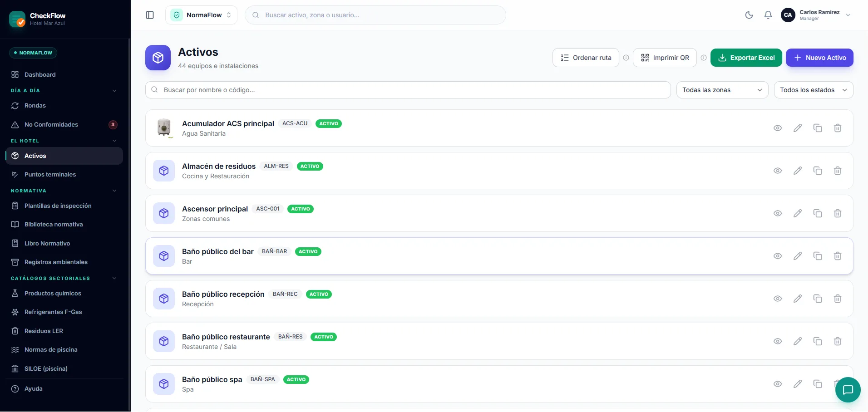Open Ayuda help link
The image size is (868, 412).
[64, 388]
